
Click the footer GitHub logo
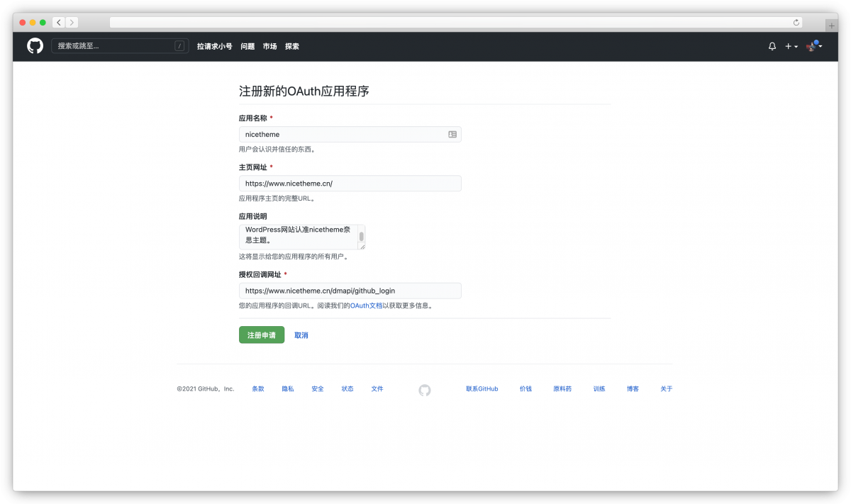click(x=425, y=390)
